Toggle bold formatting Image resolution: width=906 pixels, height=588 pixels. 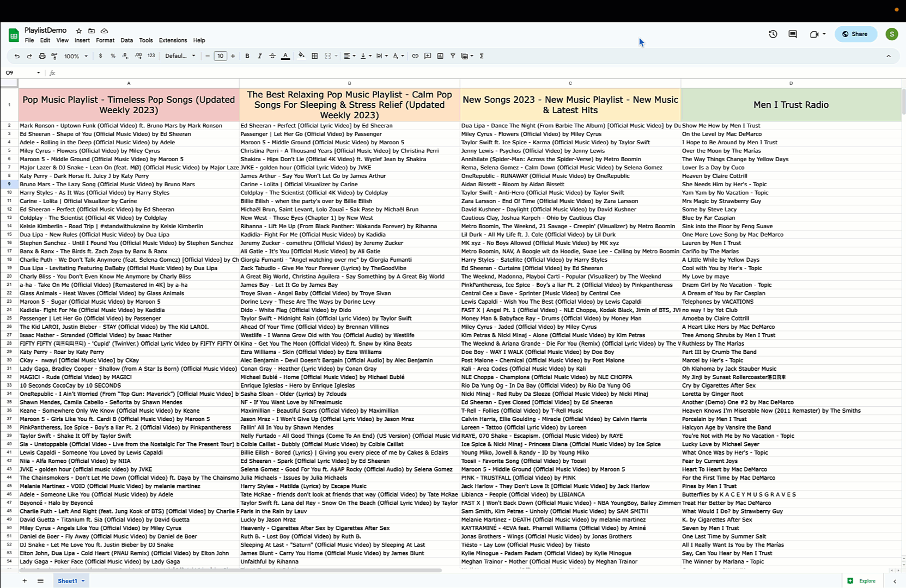point(247,56)
